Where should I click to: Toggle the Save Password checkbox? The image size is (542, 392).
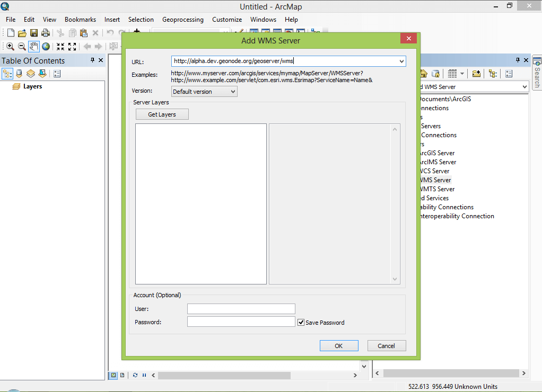pos(301,322)
